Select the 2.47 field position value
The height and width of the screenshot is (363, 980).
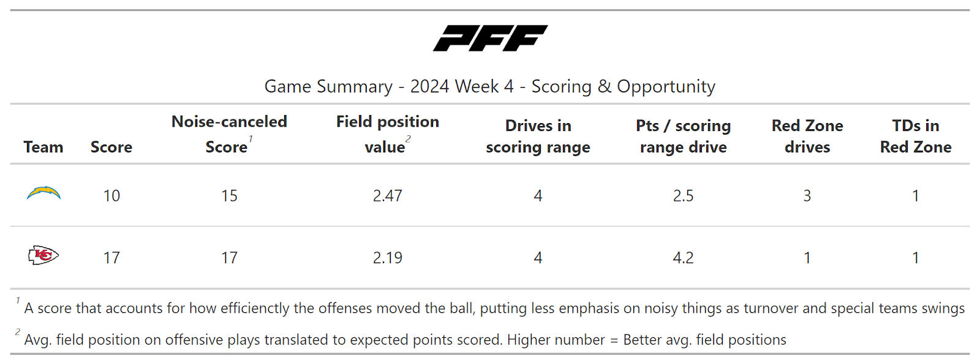tap(387, 196)
